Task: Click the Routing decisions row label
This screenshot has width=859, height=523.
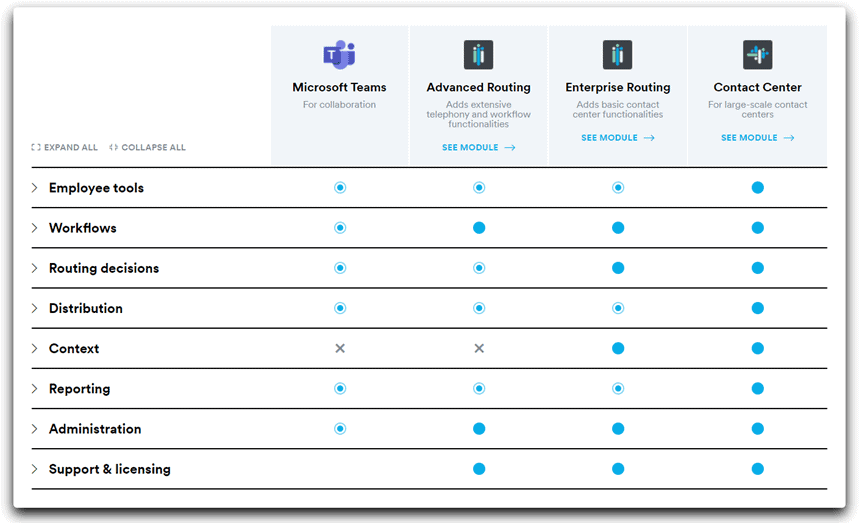Action: click(x=104, y=268)
